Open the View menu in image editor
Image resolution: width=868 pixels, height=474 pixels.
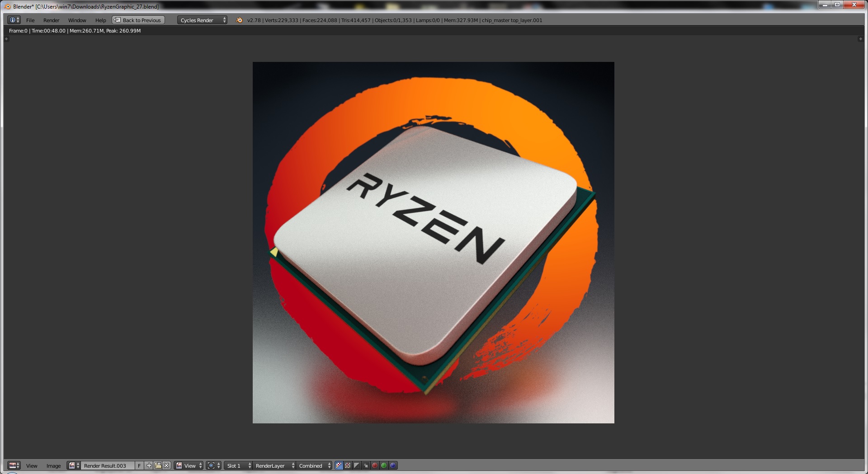pyautogui.click(x=32, y=466)
